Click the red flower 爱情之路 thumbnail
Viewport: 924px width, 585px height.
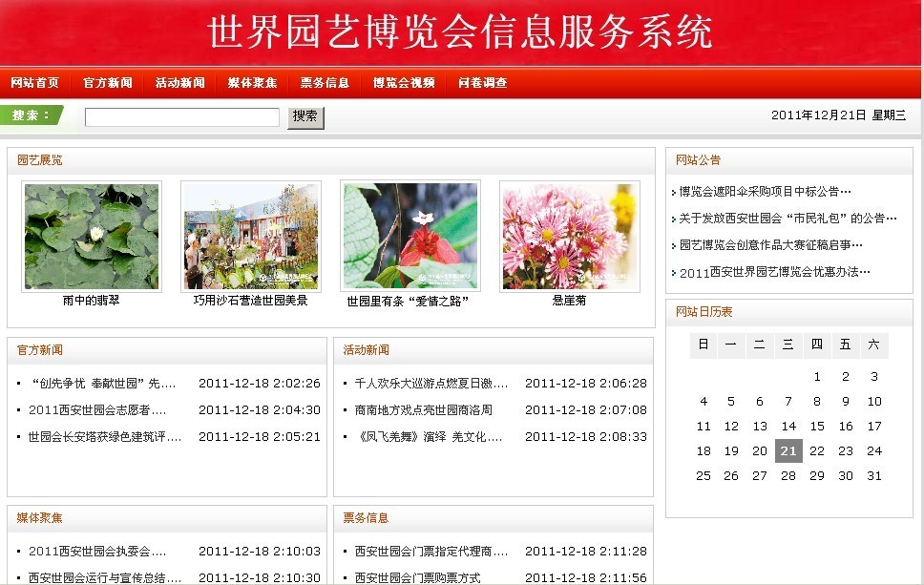pyautogui.click(x=410, y=237)
